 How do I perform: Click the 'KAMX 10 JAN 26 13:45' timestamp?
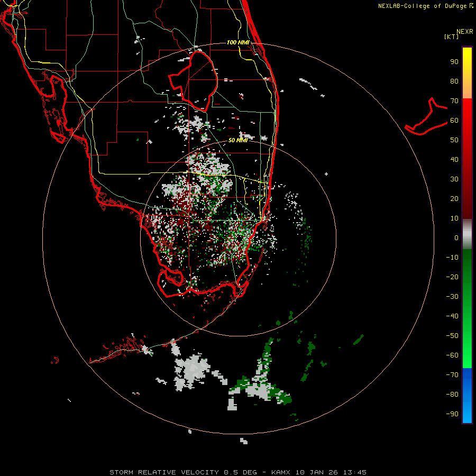(x=319, y=472)
